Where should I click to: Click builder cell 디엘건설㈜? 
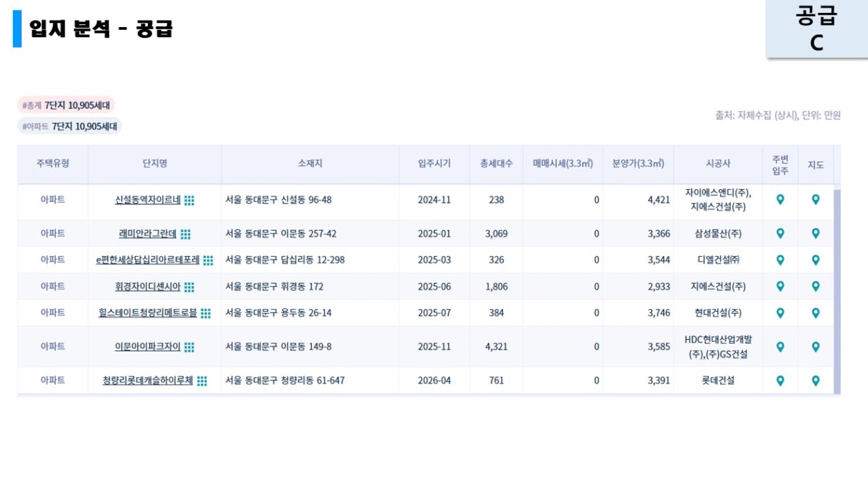718,260
